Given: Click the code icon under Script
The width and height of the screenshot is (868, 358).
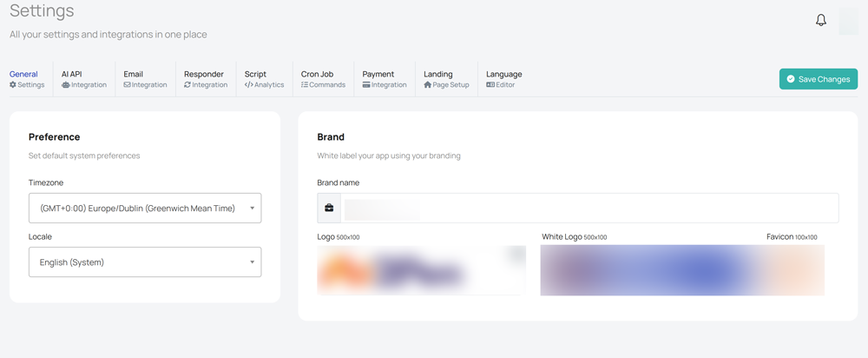Looking at the screenshot, I should point(248,85).
